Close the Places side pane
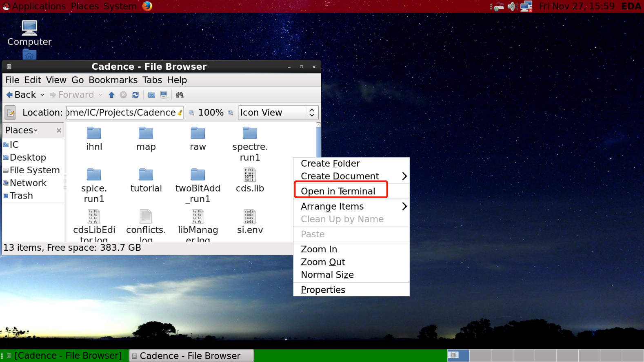 59,130
